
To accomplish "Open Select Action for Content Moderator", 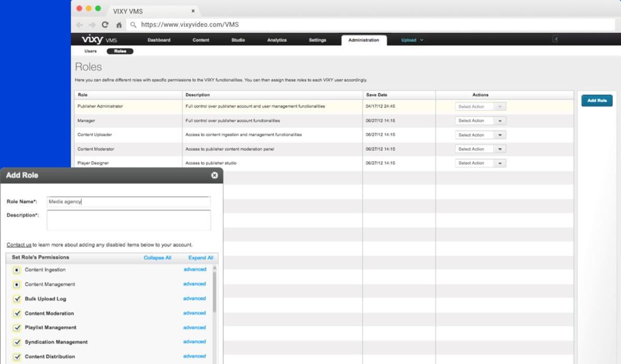I will [480, 149].
